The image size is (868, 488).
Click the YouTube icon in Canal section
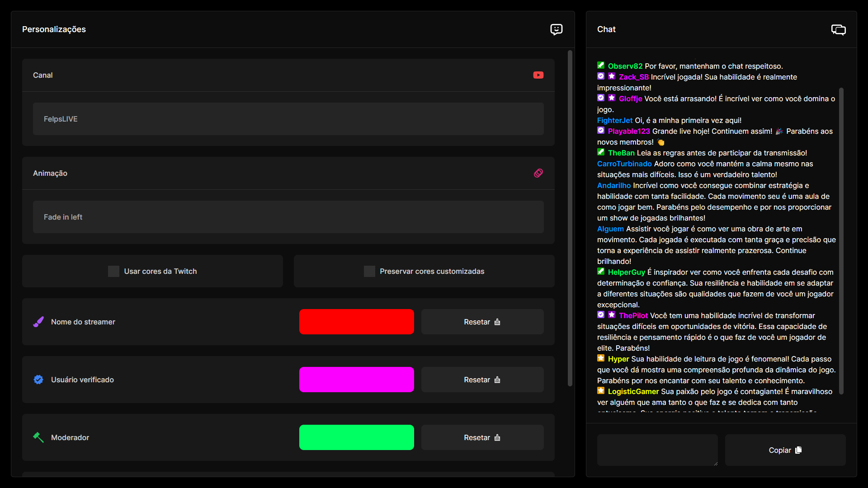coord(538,75)
